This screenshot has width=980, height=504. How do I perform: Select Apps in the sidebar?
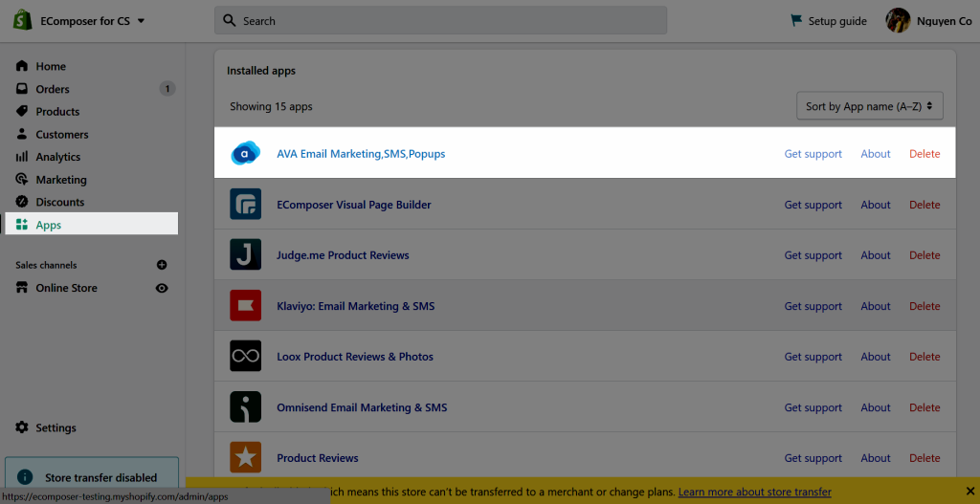[x=91, y=224]
